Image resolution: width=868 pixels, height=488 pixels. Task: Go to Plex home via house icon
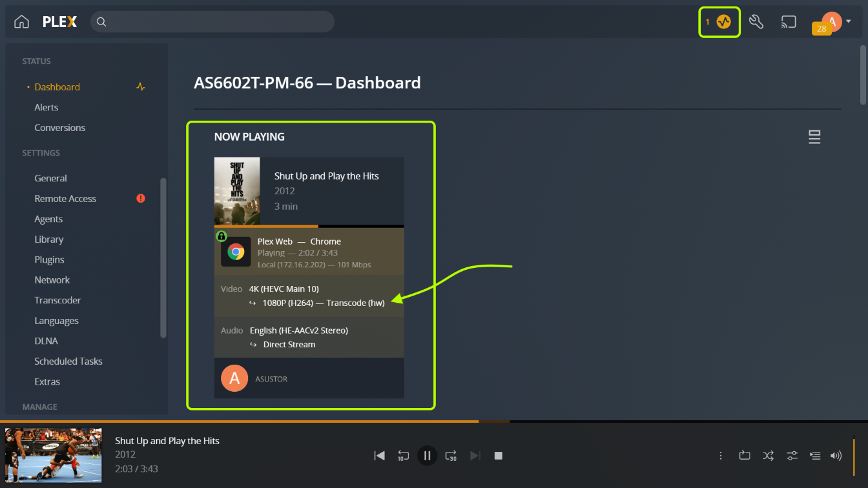coord(21,22)
